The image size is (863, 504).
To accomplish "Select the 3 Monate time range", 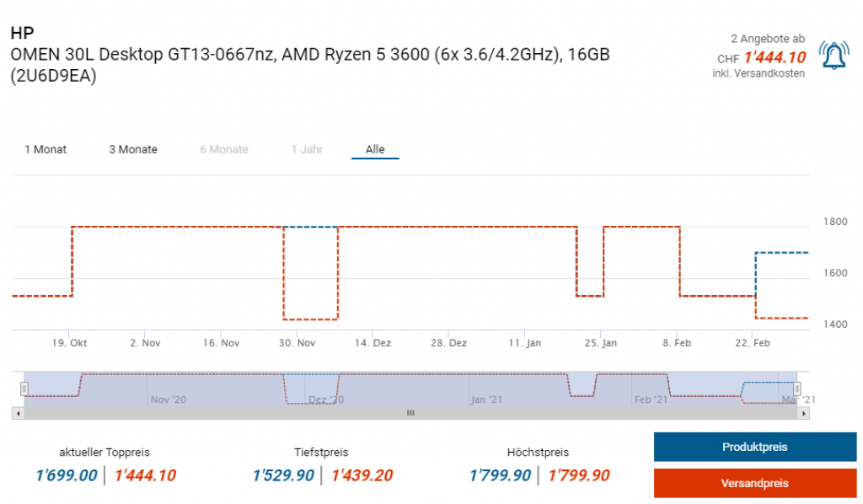I will pyautogui.click(x=133, y=149).
